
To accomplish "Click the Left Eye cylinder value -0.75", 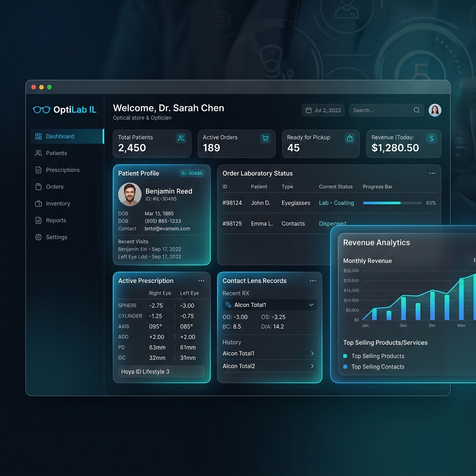I will (187, 316).
